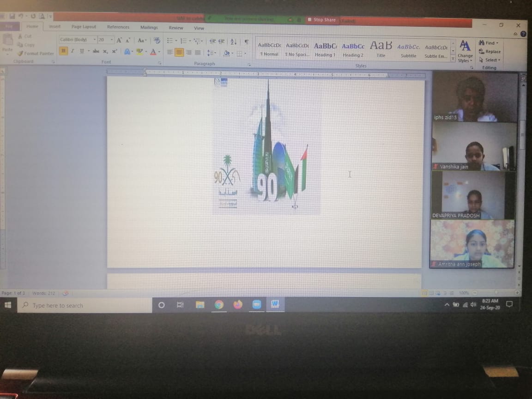Expand the Styles gallery More arrow
The width and height of the screenshot is (532, 399).
tap(453, 59)
